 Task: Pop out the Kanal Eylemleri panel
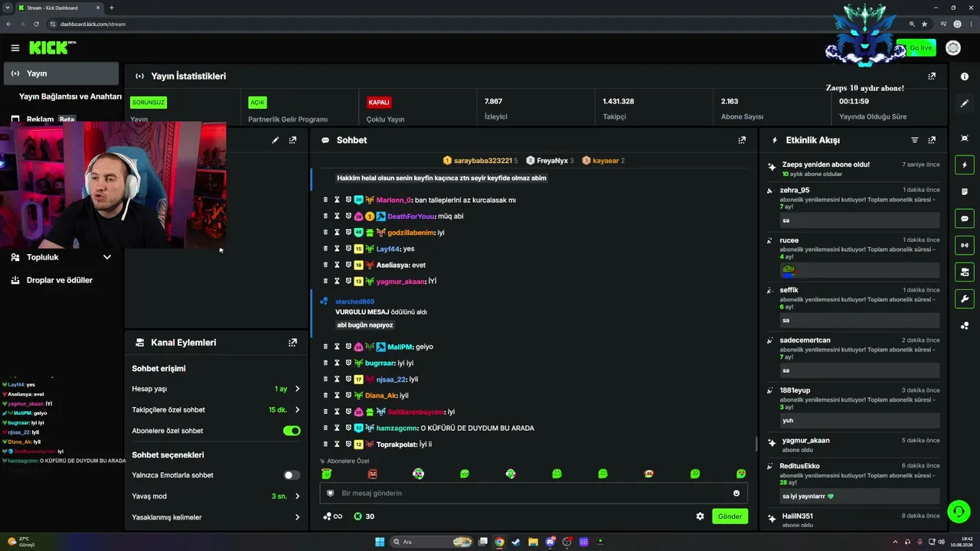click(292, 343)
